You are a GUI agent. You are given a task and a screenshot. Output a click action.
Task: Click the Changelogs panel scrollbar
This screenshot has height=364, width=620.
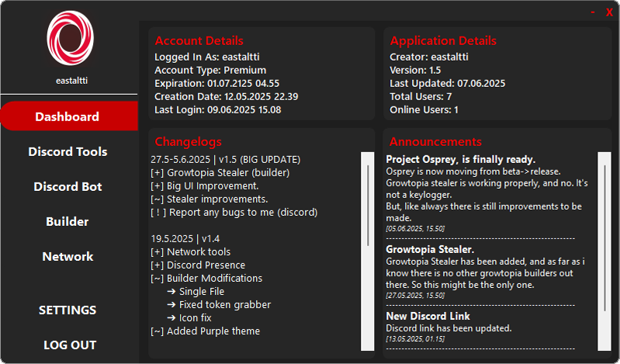367,251
